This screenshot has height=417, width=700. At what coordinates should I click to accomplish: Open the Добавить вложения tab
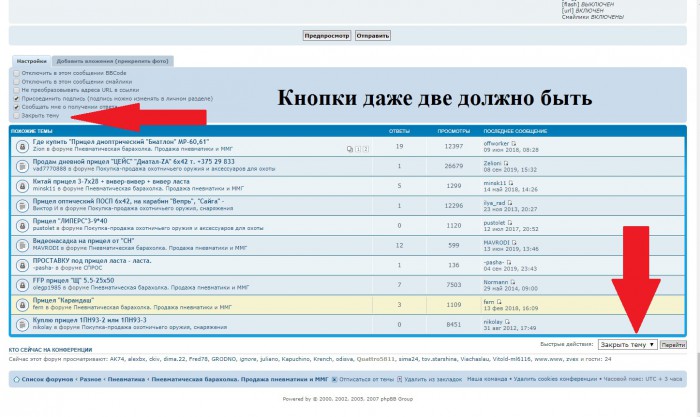point(112,61)
